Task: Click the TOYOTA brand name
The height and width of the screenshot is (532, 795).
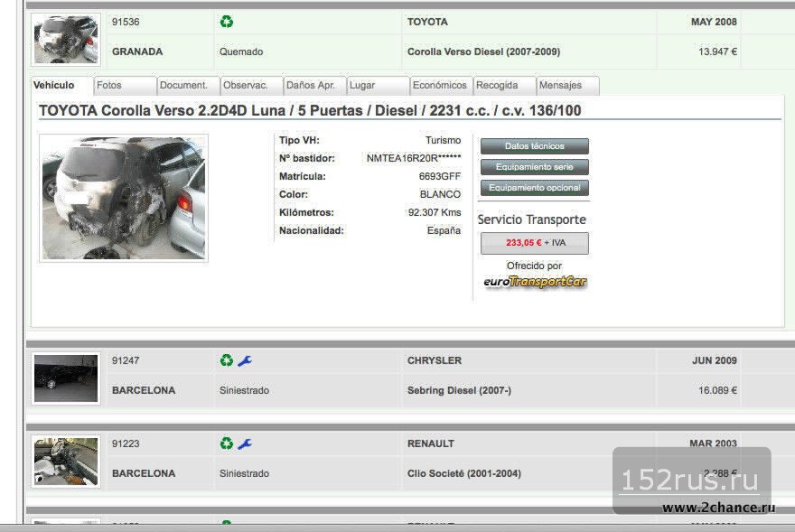Action: [x=427, y=22]
